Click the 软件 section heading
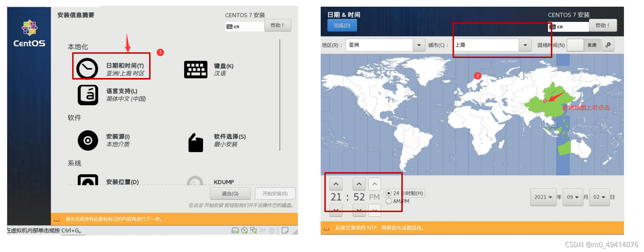The width and height of the screenshot is (644, 252). (74, 118)
